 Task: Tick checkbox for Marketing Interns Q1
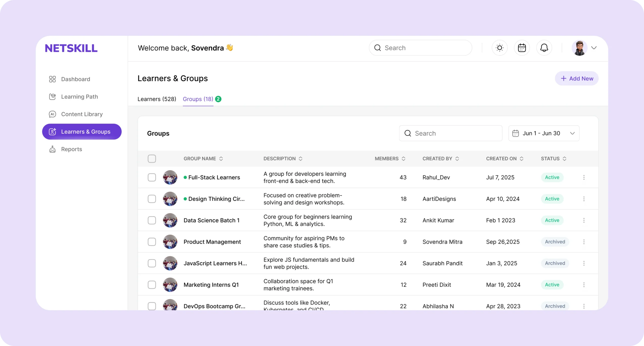152,285
